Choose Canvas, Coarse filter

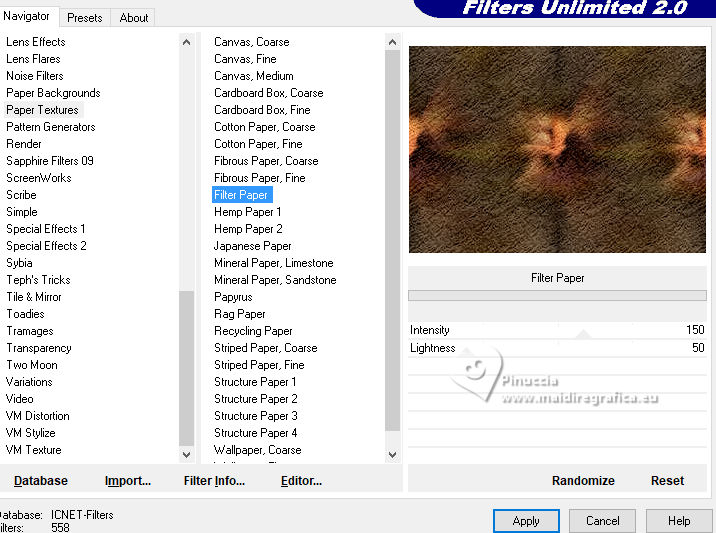(252, 42)
